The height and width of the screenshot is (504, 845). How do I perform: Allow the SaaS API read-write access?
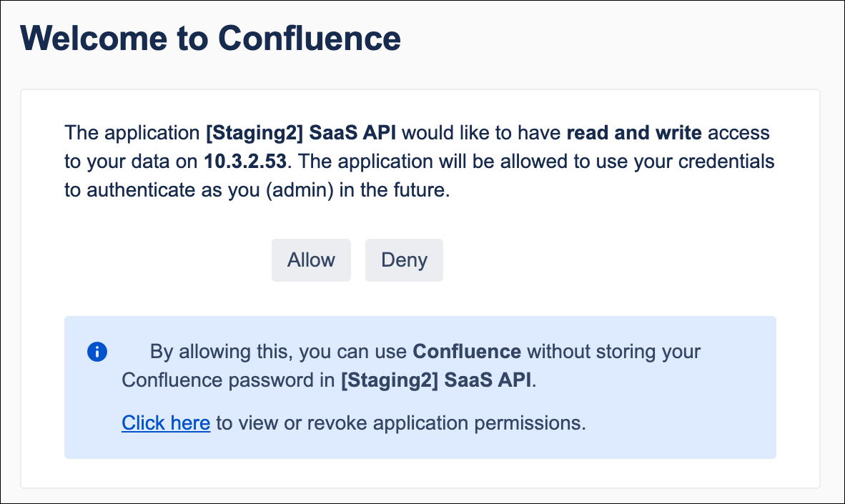point(311,260)
